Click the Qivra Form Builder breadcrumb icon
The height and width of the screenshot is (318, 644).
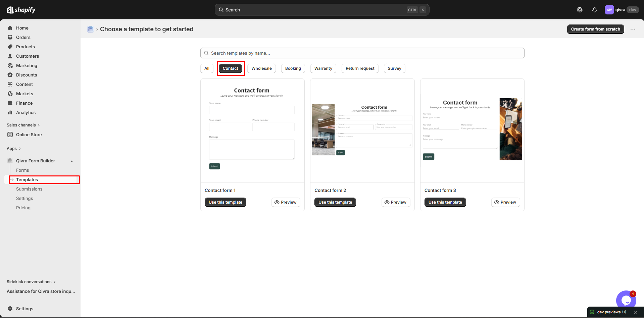pyautogui.click(x=90, y=29)
